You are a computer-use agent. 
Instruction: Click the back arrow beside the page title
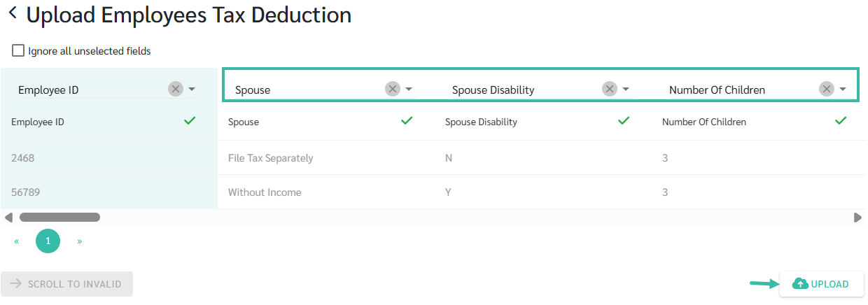coord(13,13)
